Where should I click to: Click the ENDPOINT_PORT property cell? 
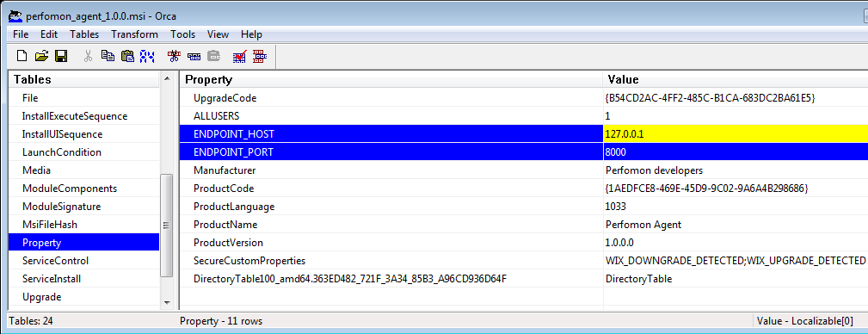click(391, 152)
